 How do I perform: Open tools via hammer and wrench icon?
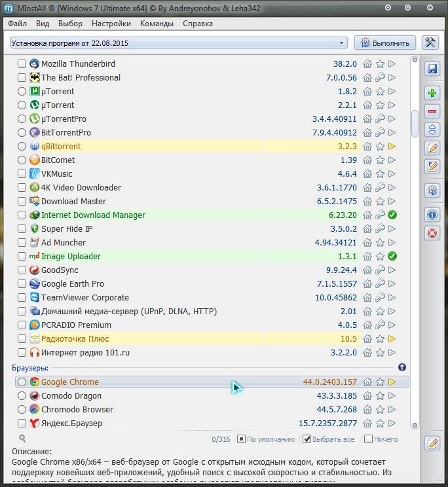point(430,43)
